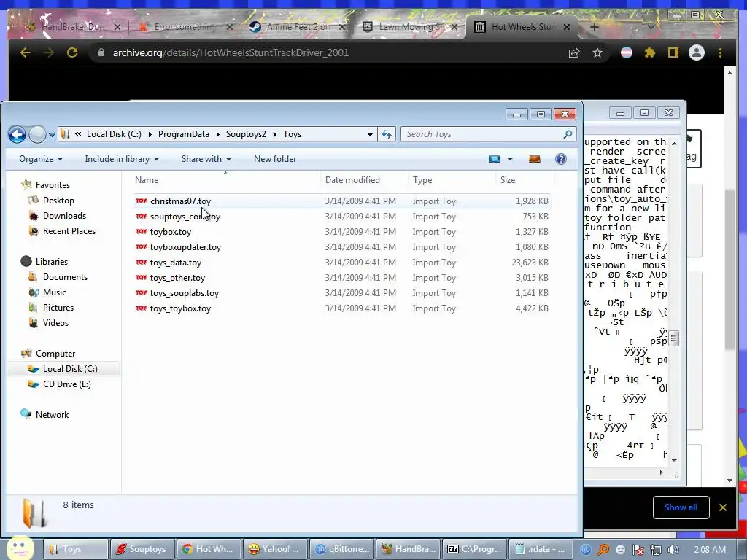Viewport: 747px width, 560px height.
Task: Click the toy icon next to christmas07.toy
Action: (142, 201)
